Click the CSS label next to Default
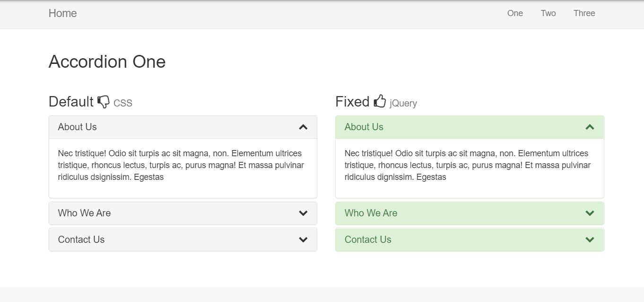644x302 pixels. [122, 103]
